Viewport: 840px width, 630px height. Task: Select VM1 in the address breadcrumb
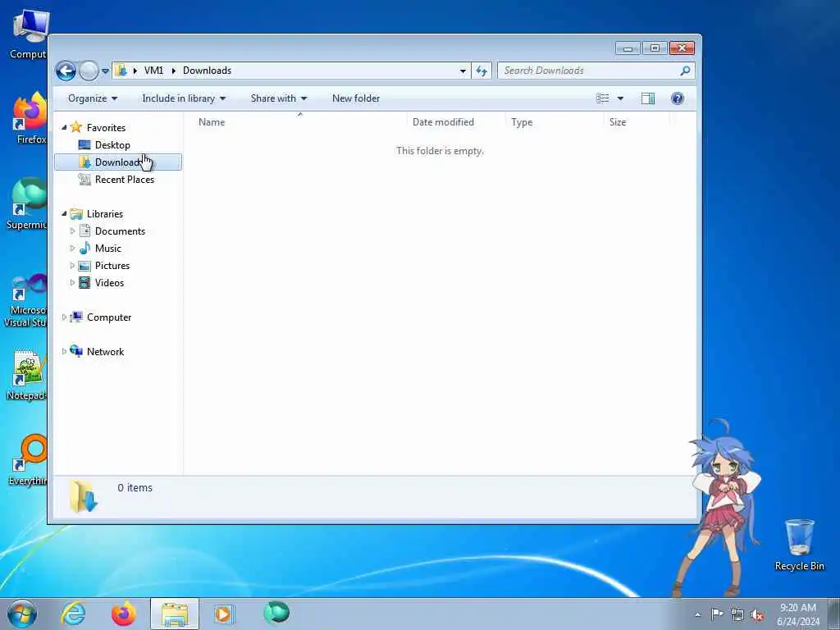click(x=153, y=71)
